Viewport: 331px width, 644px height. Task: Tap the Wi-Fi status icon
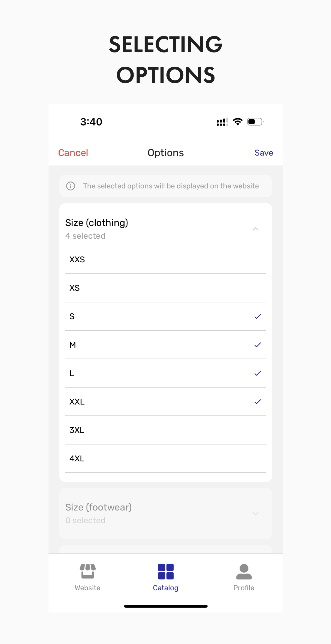tap(238, 122)
